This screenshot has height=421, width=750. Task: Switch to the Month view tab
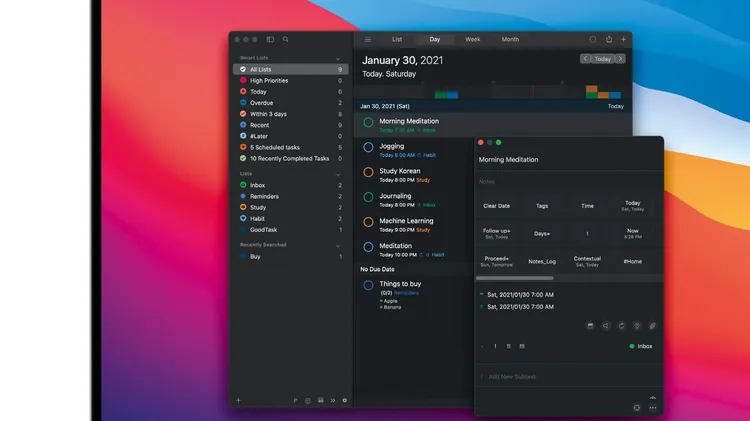(x=510, y=39)
